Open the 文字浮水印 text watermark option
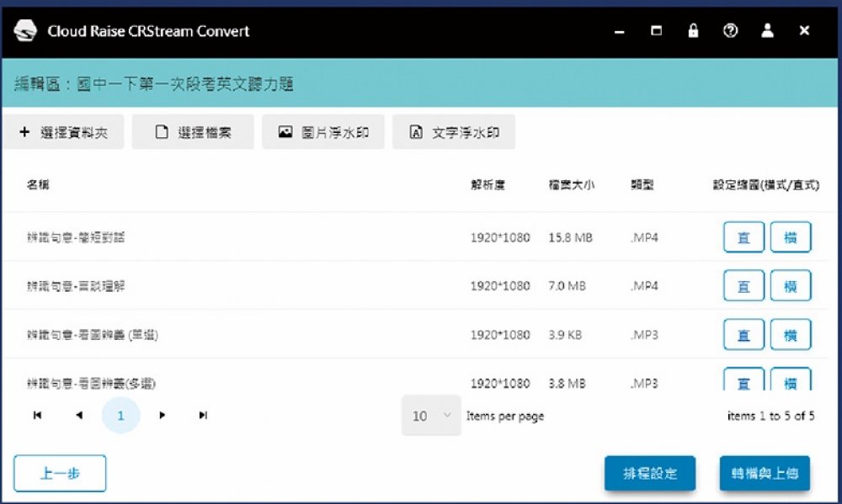 (x=454, y=133)
